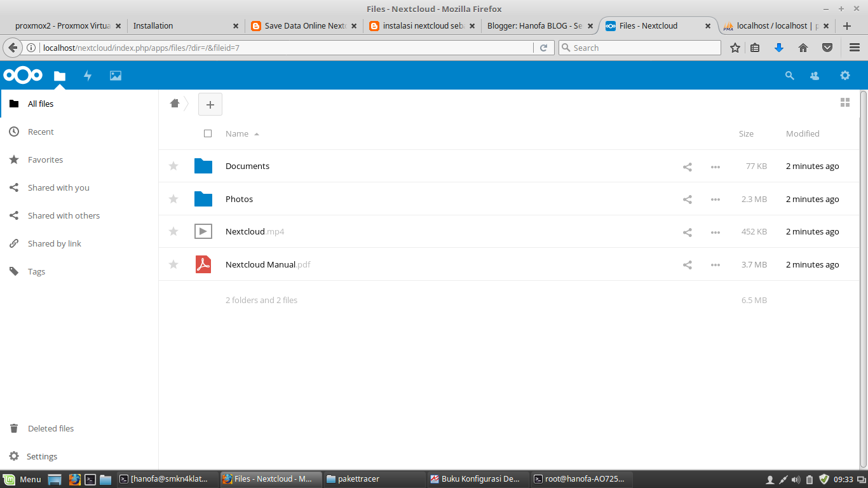Sort files by Modified column
This screenshot has height=488, width=868.
pyautogui.click(x=803, y=133)
